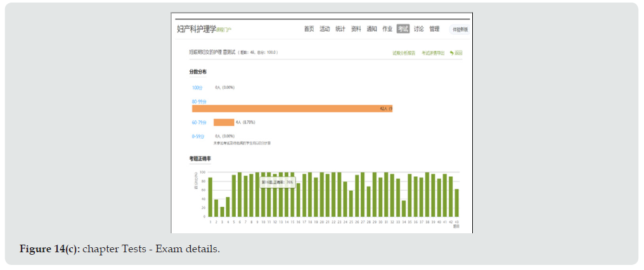Click the highlighted 考试 exam tab

[x=403, y=29]
